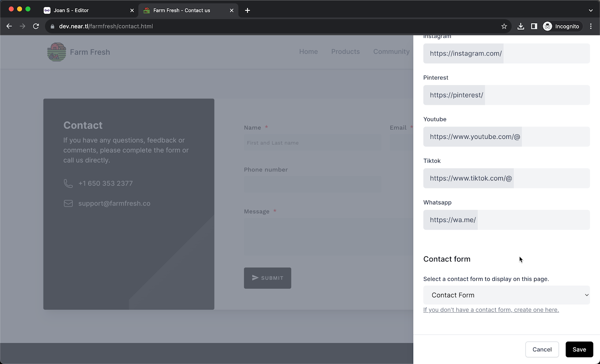
Task: Save the page settings
Action: click(579, 349)
